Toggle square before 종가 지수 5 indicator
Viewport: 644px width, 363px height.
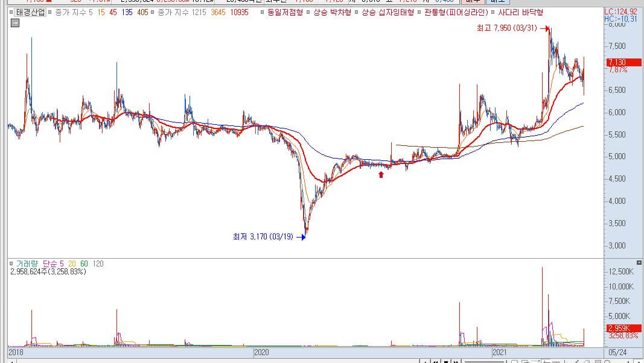(50, 12)
